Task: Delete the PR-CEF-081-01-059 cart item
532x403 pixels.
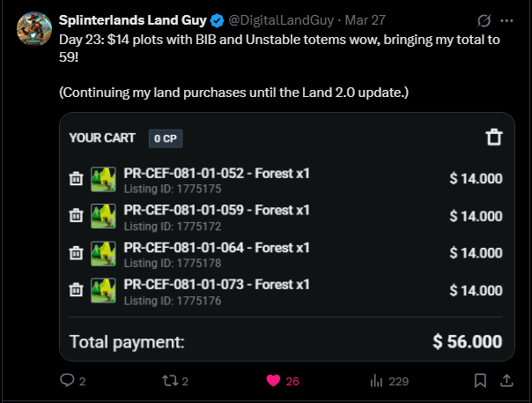Action: point(76,215)
